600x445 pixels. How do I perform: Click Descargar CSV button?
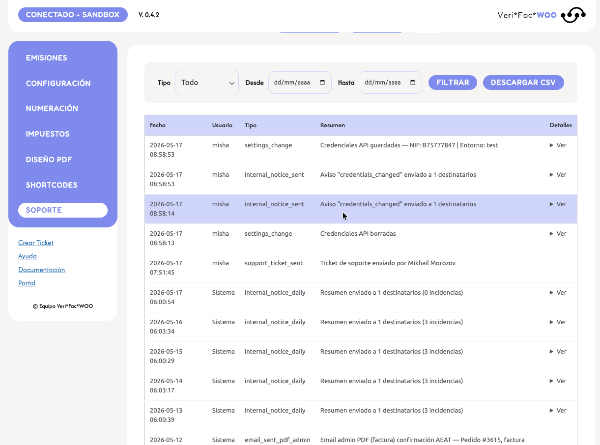pyautogui.click(x=523, y=82)
